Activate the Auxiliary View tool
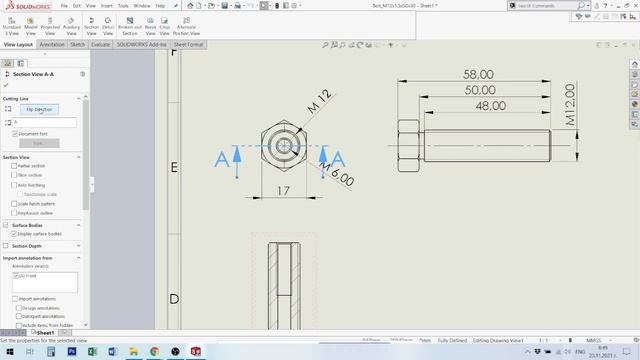640x360 pixels. (71, 26)
